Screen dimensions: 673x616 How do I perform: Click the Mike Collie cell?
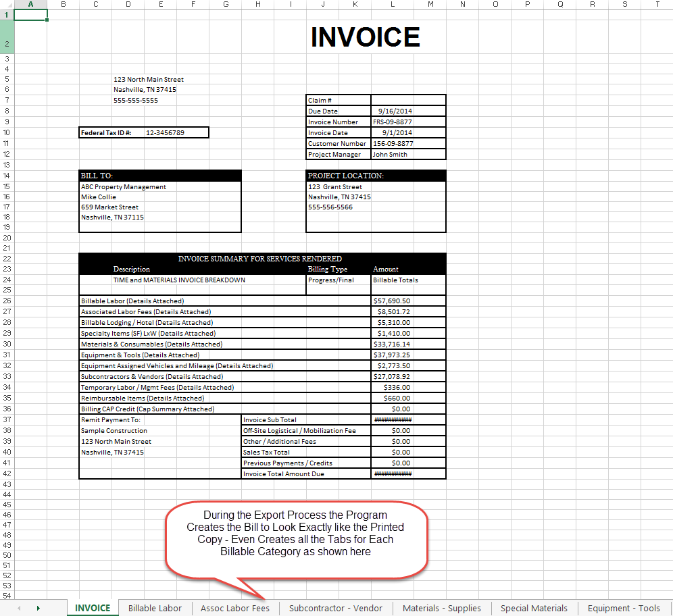click(98, 197)
